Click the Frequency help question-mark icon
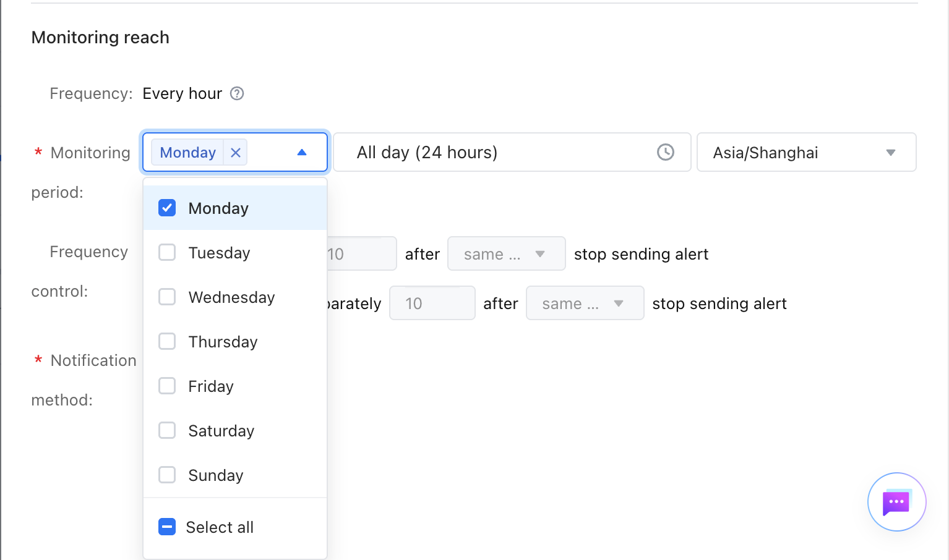Screen dimensions: 949x560 click(237, 93)
